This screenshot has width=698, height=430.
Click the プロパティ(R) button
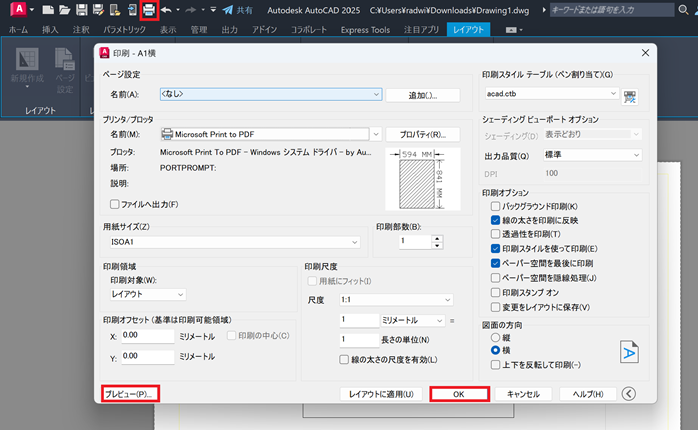tap(422, 134)
